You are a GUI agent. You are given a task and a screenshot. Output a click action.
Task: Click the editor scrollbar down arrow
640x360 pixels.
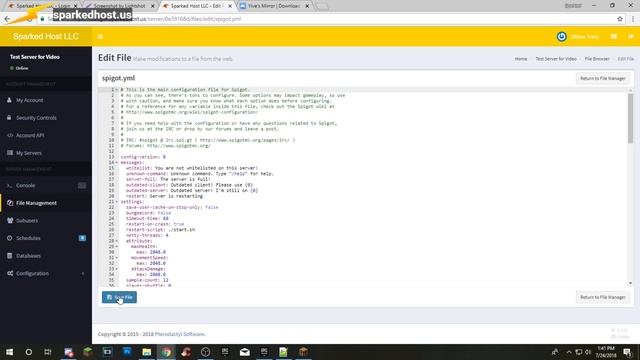(x=630, y=283)
